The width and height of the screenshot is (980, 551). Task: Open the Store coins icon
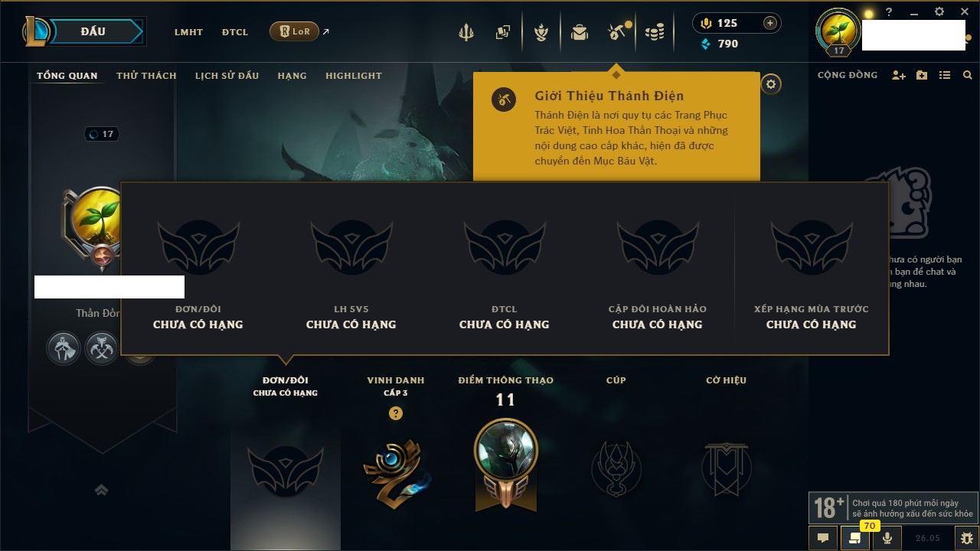pos(654,32)
